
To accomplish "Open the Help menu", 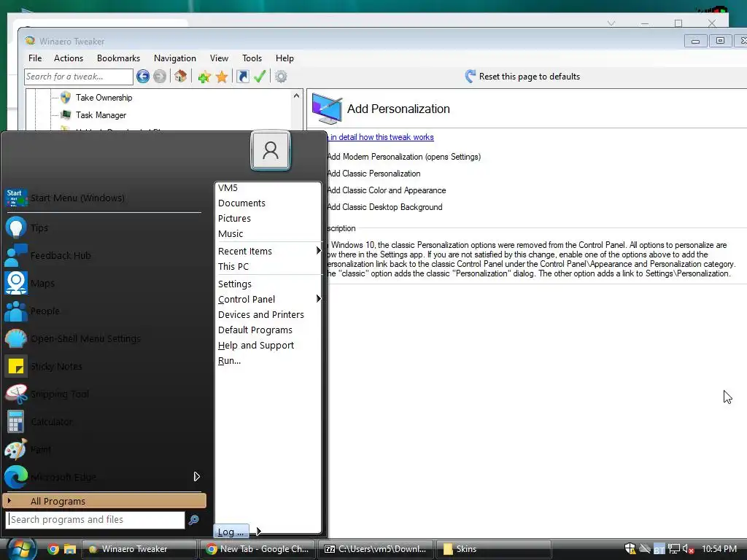I will tap(285, 58).
